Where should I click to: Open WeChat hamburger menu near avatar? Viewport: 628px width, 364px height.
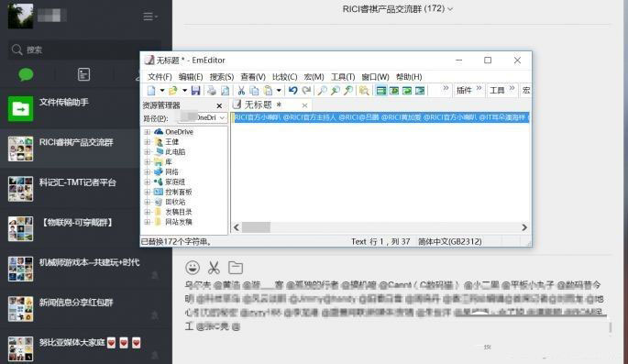[149, 17]
